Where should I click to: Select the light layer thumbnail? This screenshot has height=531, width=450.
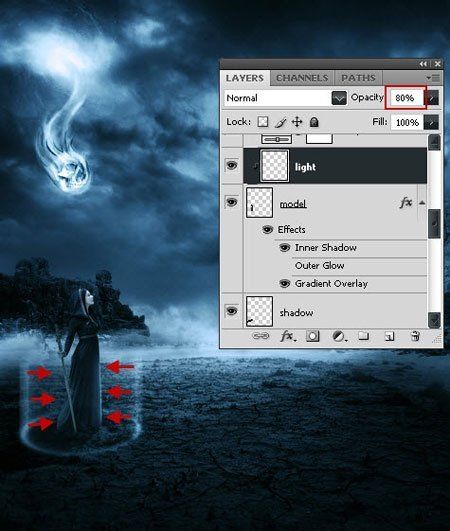274,166
